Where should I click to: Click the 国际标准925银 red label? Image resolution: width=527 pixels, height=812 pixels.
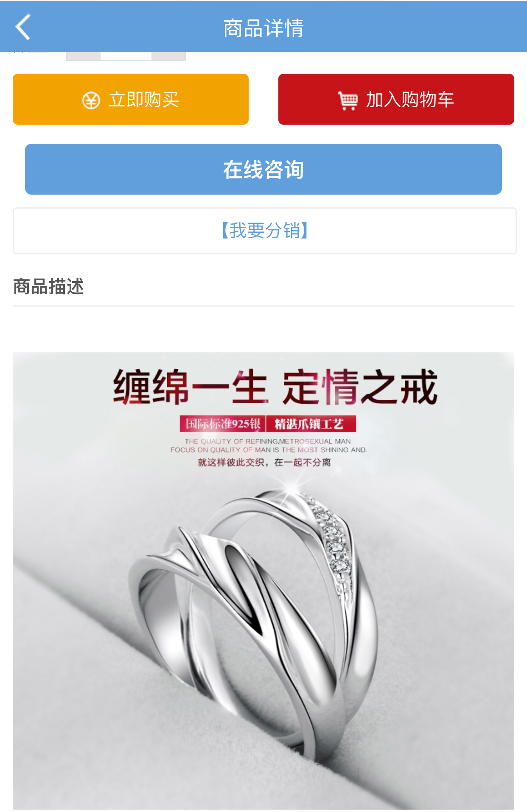tap(223, 424)
